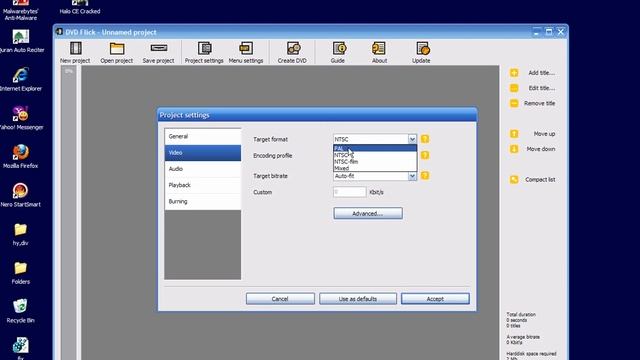Choose PAL from the format list
This screenshot has width=640, height=360.
(375, 148)
